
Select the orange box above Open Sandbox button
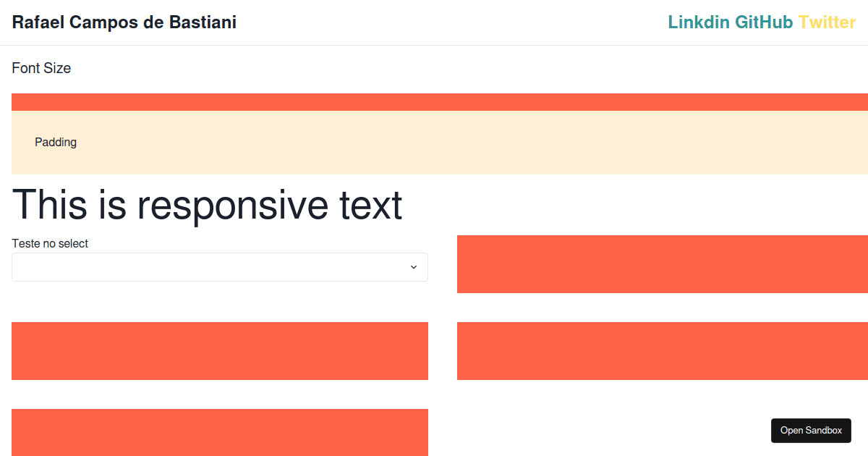tap(662, 351)
